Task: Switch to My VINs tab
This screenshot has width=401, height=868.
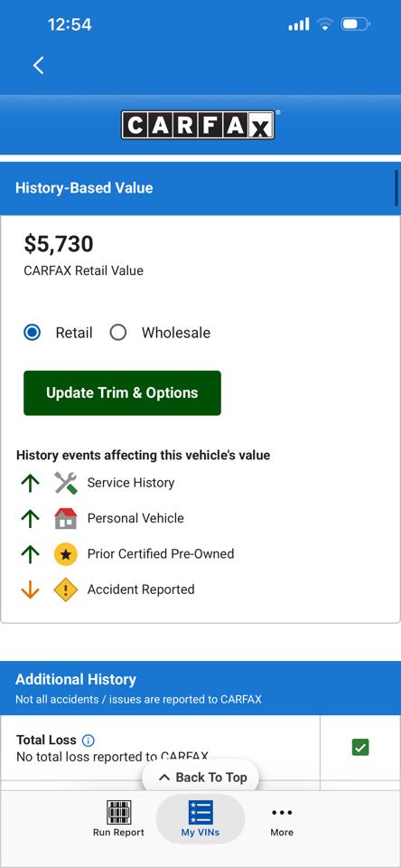Action: (x=200, y=820)
